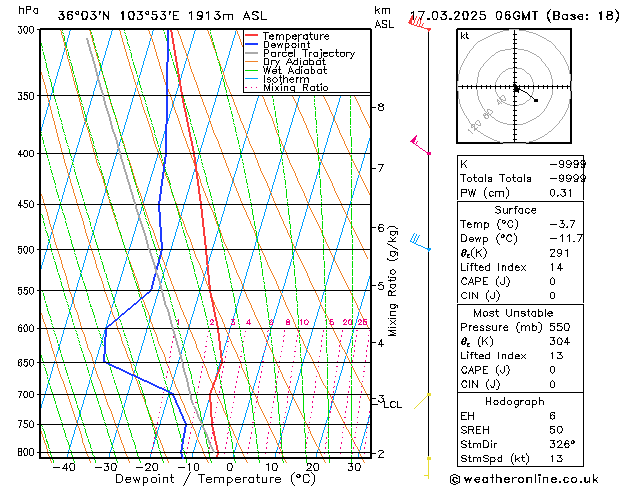Click the CAPE value in Surface panel
Screen dimensions: 629x486
click(x=552, y=281)
